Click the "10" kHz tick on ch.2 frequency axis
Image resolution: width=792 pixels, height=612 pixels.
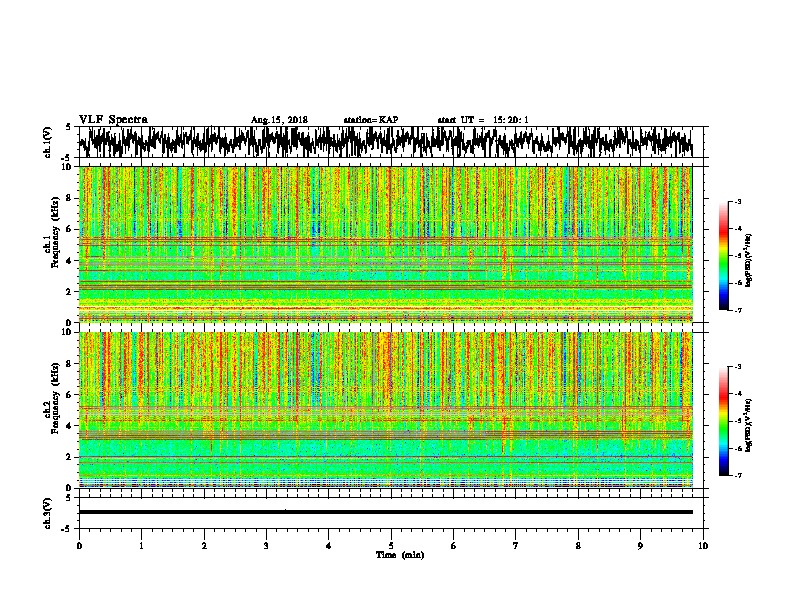67,332
